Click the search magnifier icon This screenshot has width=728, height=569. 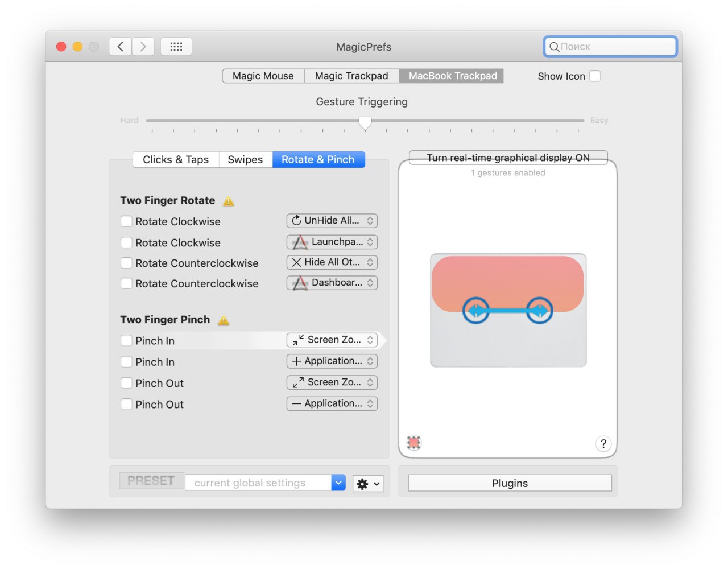click(x=554, y=47)
